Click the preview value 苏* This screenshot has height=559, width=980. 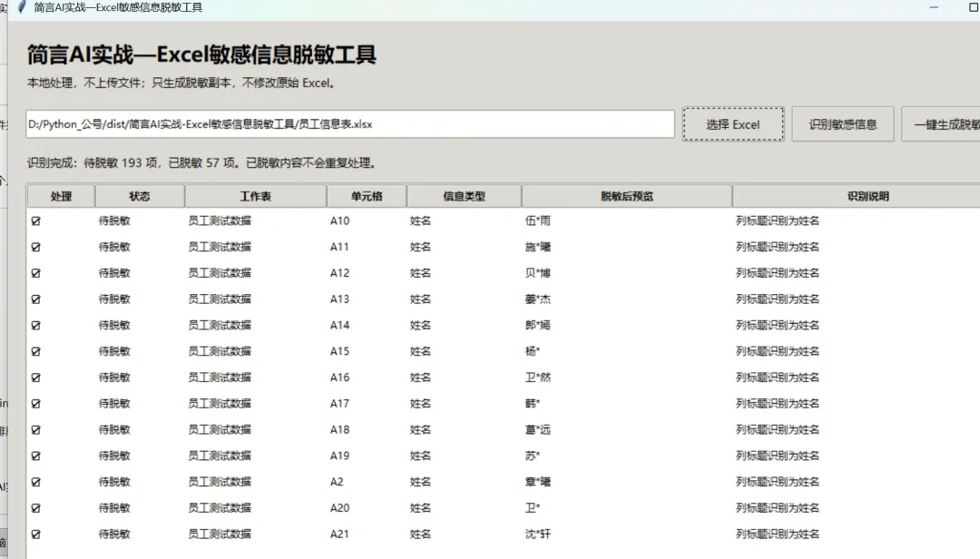coord(533,456)
